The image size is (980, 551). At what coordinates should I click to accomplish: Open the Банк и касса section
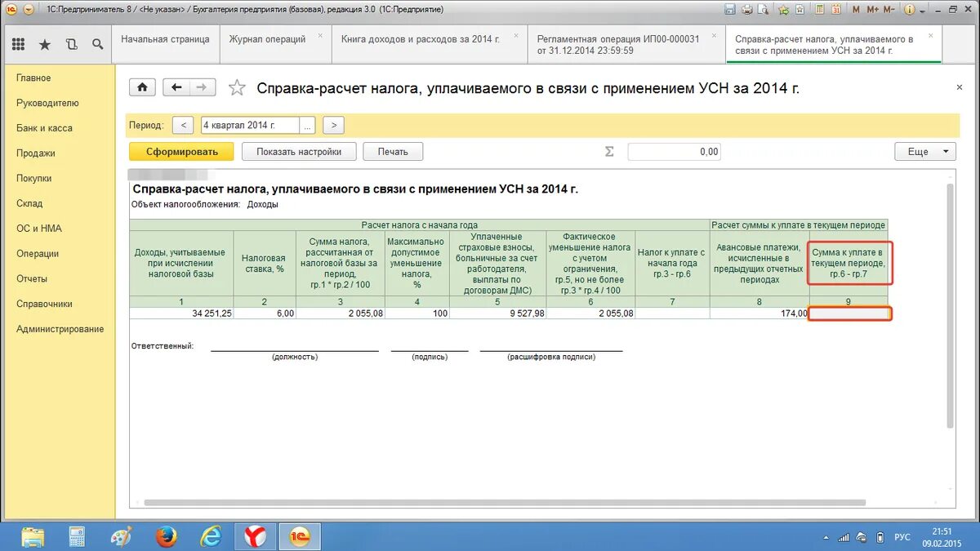click(44, 128)
